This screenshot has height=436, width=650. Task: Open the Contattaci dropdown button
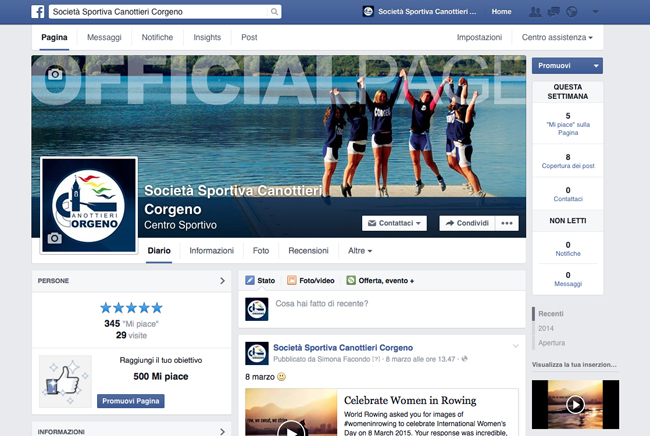394,223
